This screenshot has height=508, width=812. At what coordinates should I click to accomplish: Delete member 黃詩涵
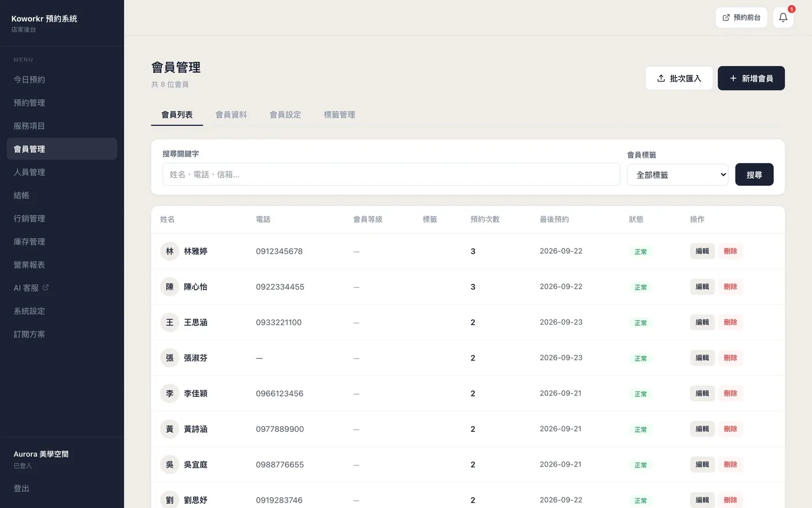pyautogui.click(x=730, y=429)
